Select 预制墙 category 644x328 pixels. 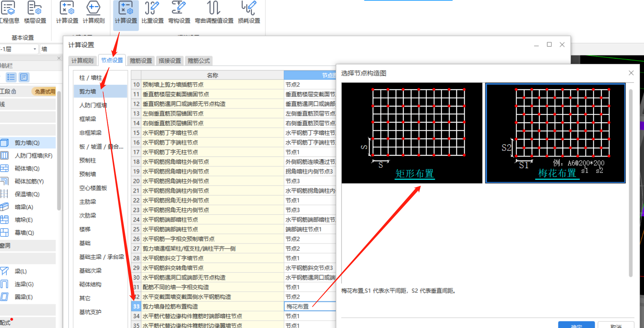click(x=100, y=174)
